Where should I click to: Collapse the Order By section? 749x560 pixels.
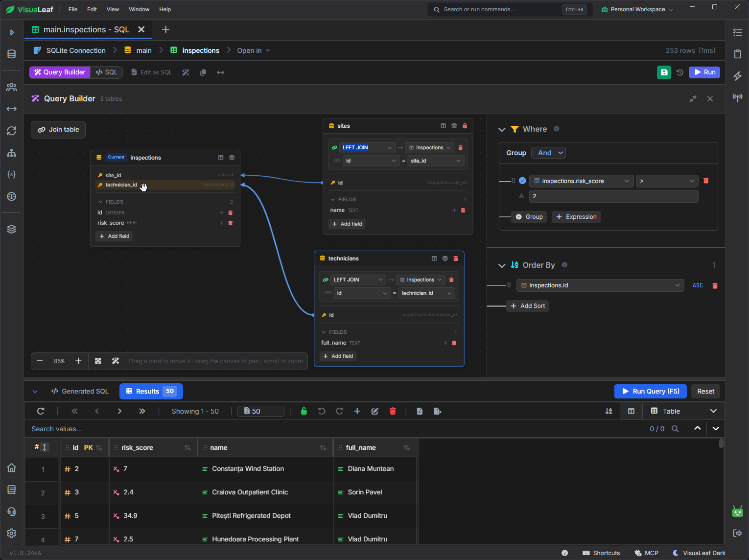(502, 265)
